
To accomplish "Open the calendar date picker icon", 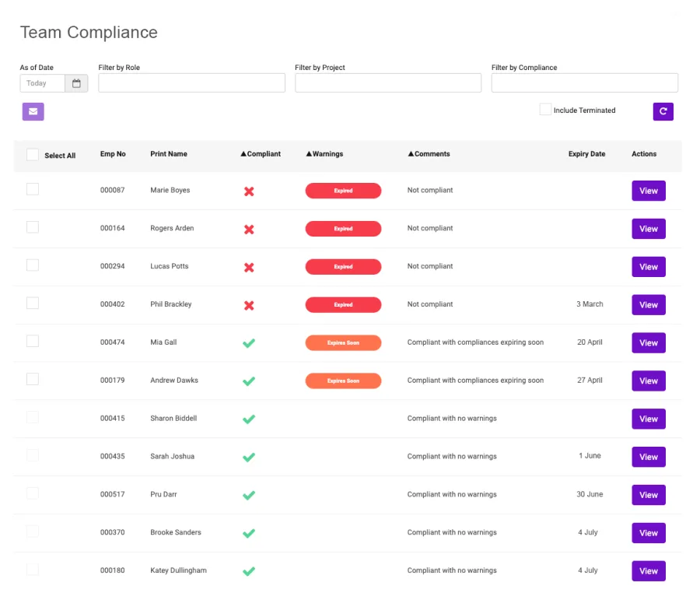I will pyautogui.click(x=76, y=83).
